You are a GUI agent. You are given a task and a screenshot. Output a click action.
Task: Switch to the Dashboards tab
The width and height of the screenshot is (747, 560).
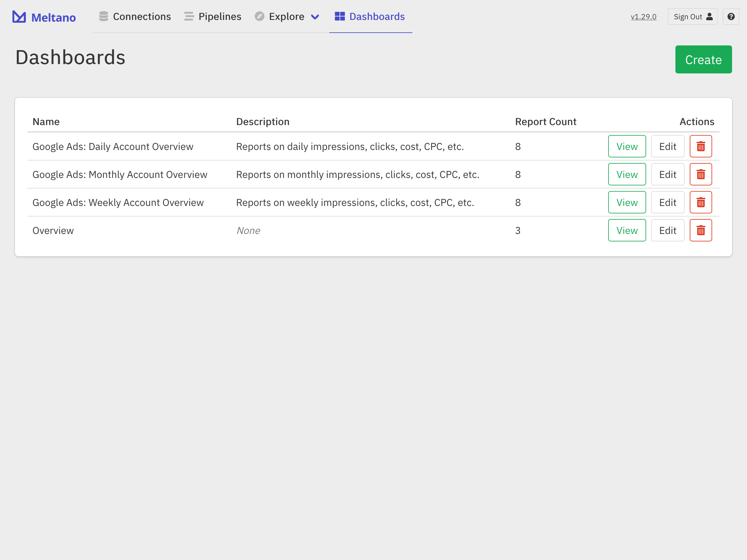pyautogui.click(x=377, y=16)
